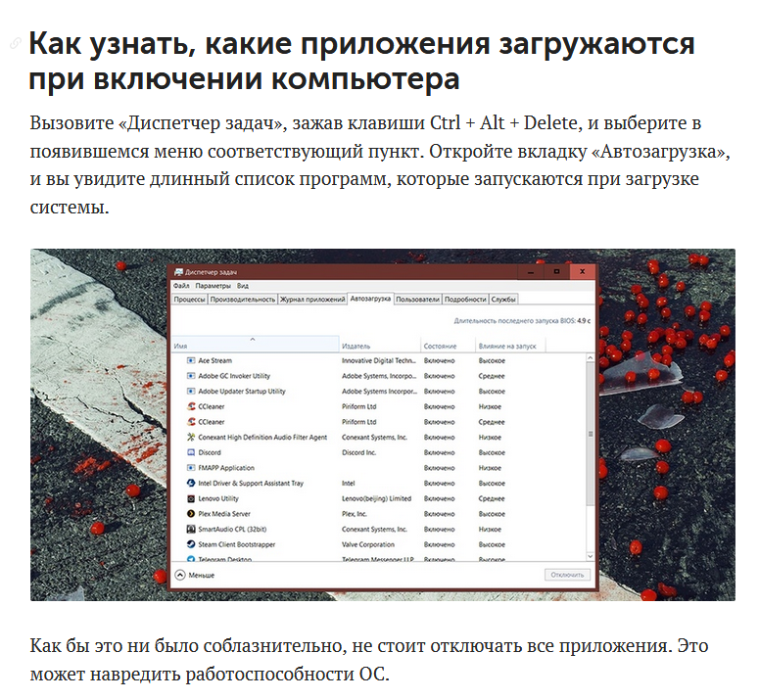Image resolution: width=759 pixels, height=700 pixels.
Task: Click the Ace Stream app icon
Action: point(190,360)
